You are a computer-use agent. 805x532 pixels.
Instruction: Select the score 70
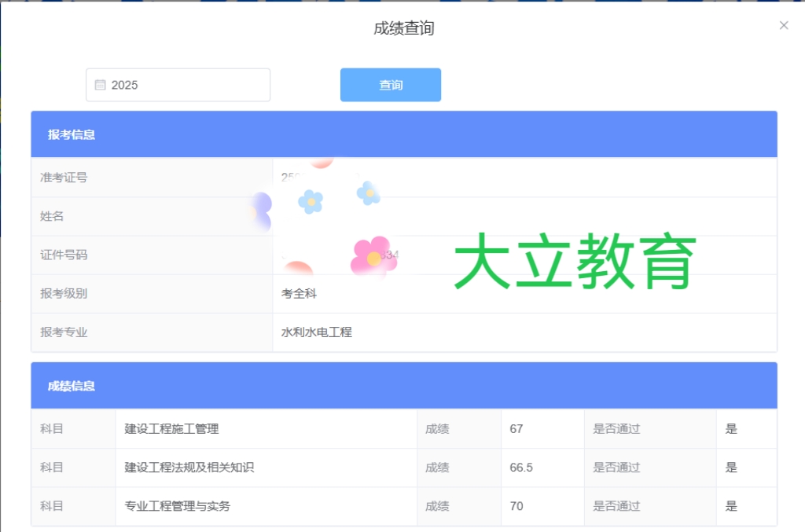point(516,506)
